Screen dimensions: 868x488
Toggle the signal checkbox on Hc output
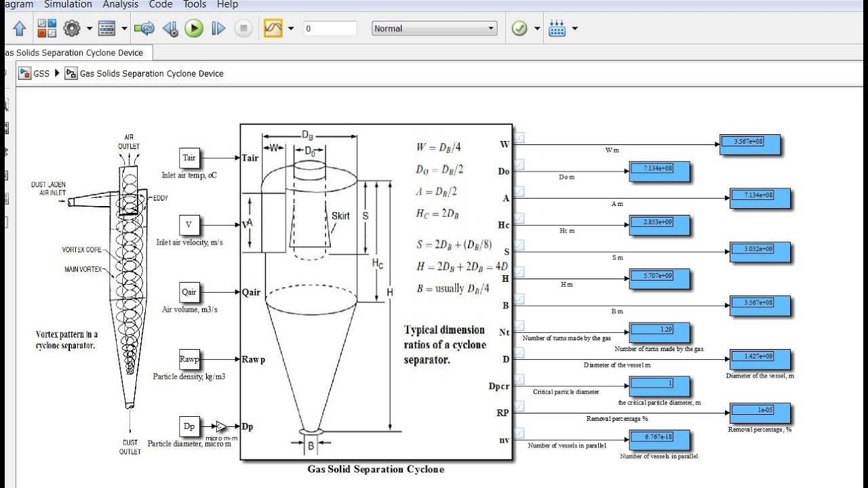click(x=519, y=218)
